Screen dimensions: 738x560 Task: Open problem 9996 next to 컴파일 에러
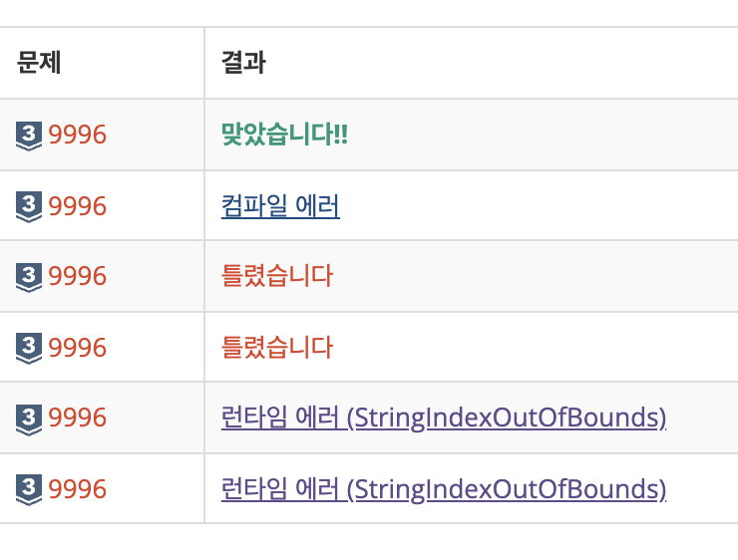tap(77, 206)
